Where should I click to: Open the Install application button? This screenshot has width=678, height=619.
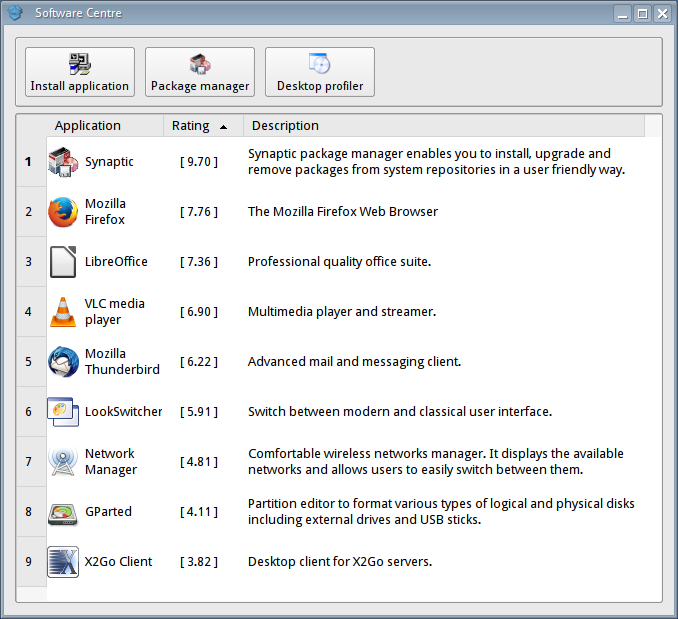[x=80, y=72]
